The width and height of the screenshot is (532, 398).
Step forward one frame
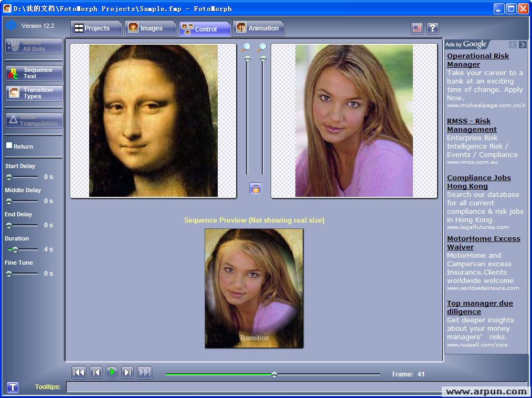[x=127, y=373]
